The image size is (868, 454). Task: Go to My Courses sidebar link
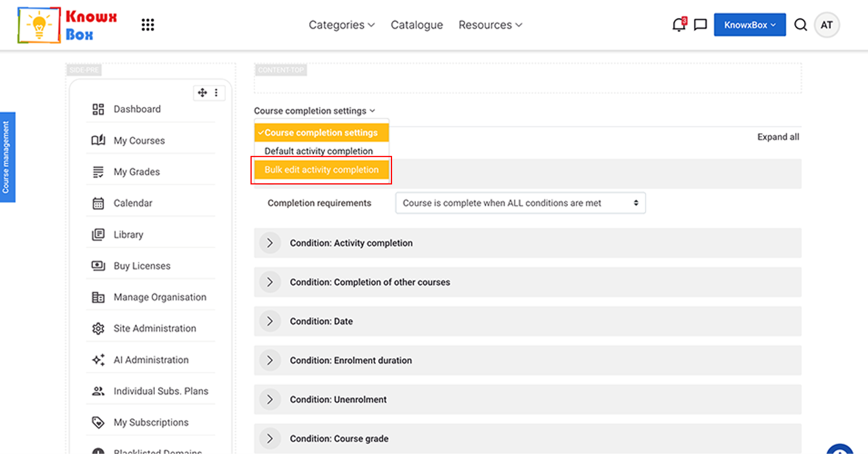[139, 140]
